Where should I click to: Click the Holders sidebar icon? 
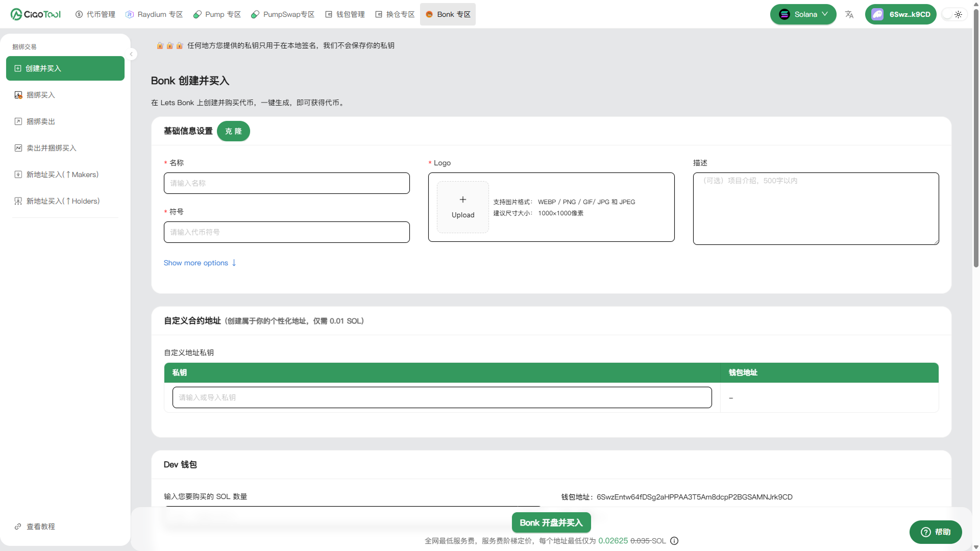[x=18, y=201]
